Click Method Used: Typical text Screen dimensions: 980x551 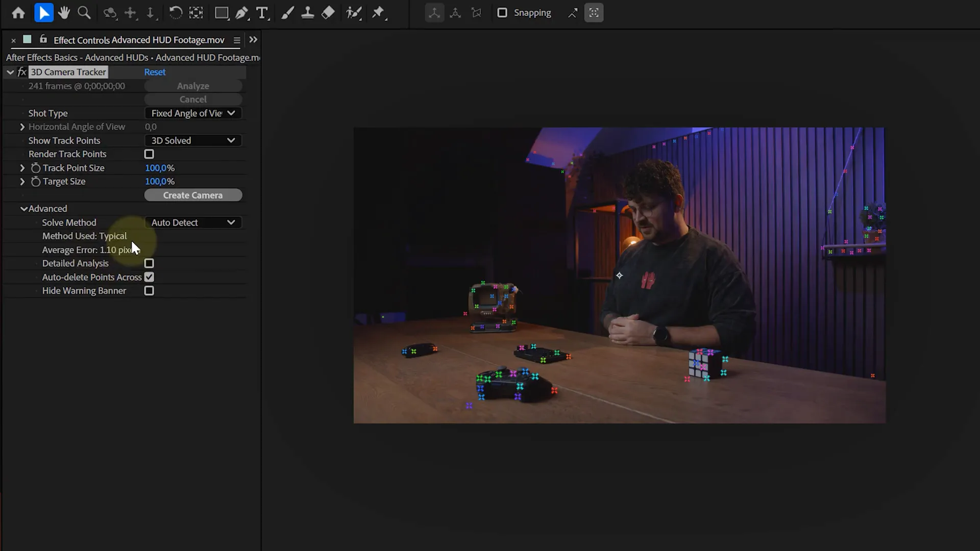point(84,236)
